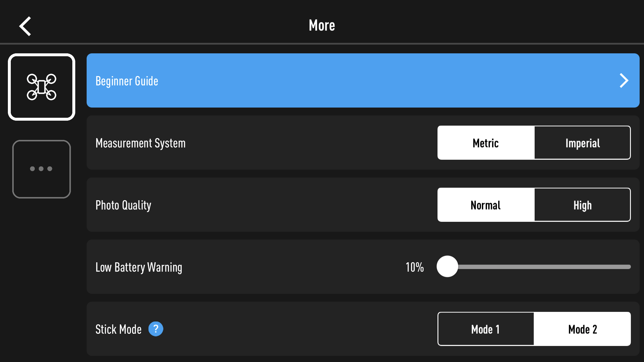
Task: Click the 10% battery warning value
Action: (415, 267)
